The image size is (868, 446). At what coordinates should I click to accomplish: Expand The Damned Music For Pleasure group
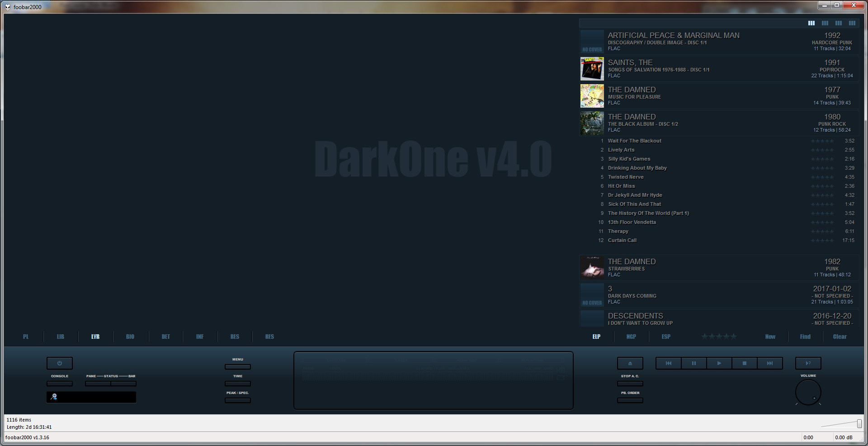pos(719,96)
